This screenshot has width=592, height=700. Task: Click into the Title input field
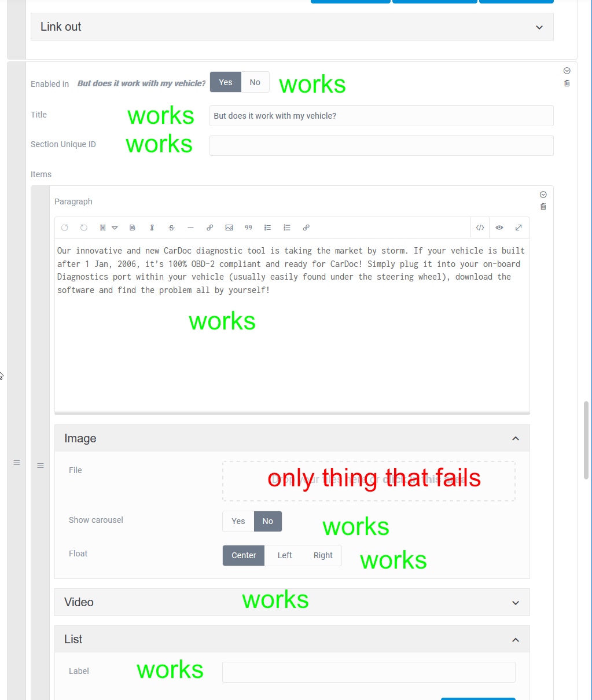click(381, 116)
